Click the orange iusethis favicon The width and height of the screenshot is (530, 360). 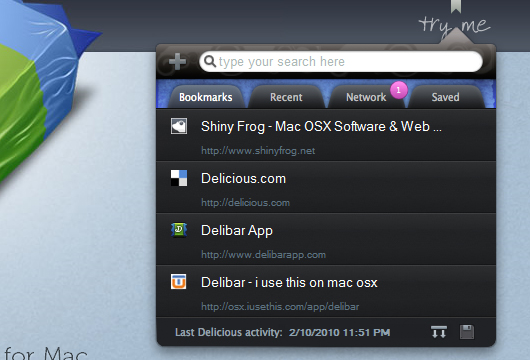point(178,282)
